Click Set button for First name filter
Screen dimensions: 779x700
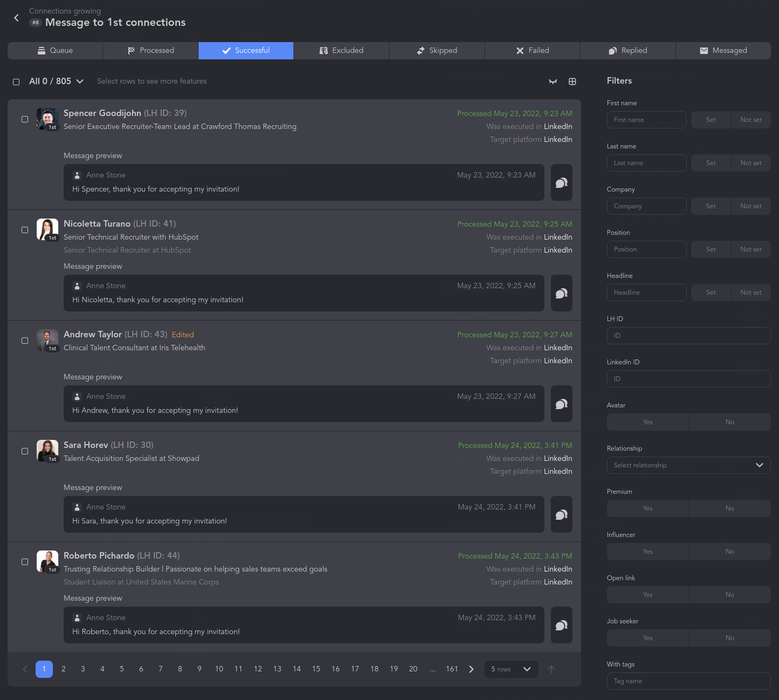pos(711,120)
